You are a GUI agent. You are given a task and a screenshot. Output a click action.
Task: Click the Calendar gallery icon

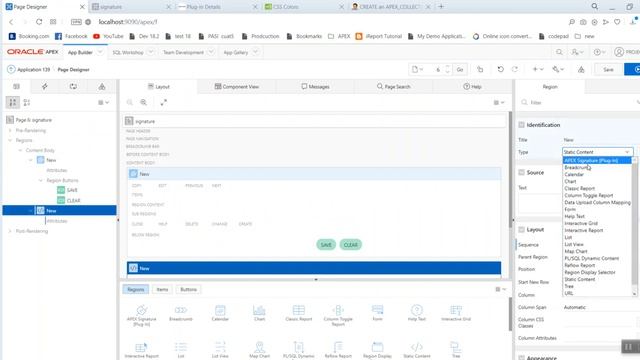220,313
